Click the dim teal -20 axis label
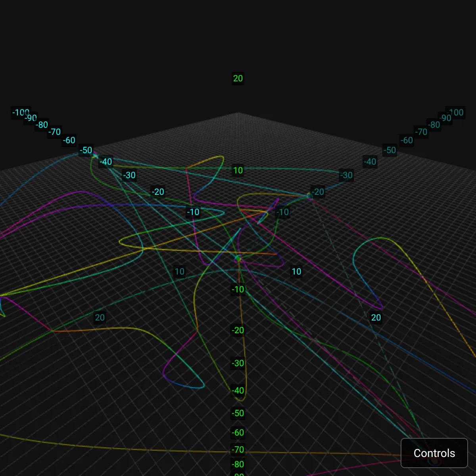The image size is (476, 476). tap(318, 192)
